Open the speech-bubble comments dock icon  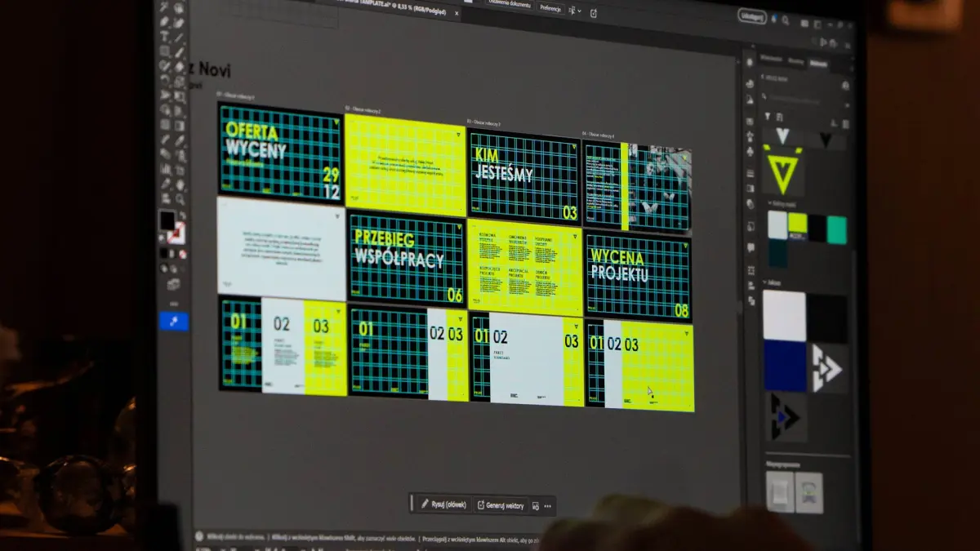(751, 247)
